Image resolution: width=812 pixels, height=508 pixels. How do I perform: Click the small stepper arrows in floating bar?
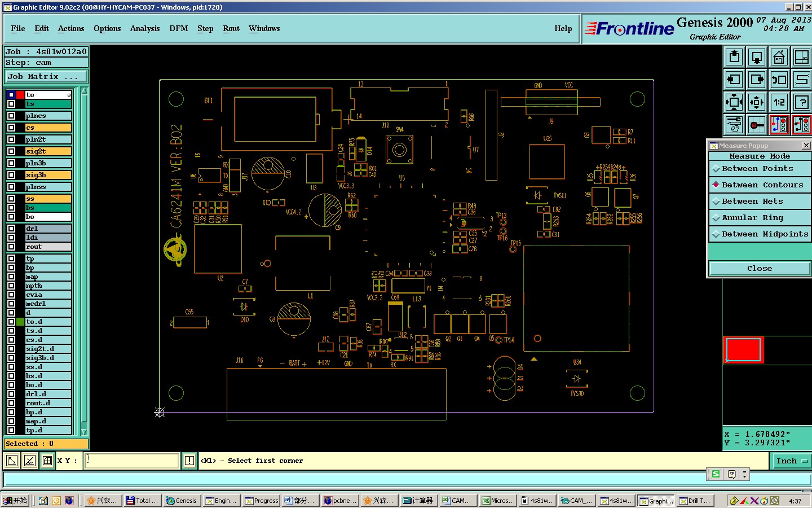pos(744,474)
